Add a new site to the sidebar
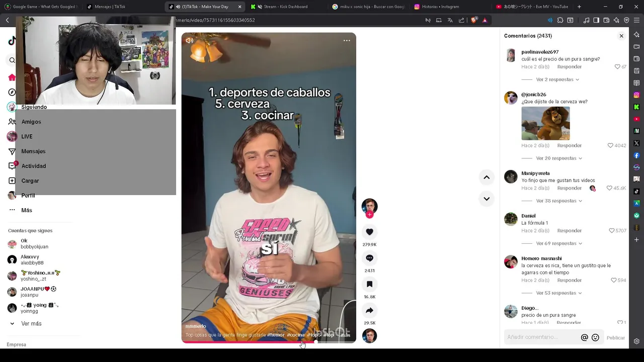This screenshot has width=644, height=362. coord(636,240)
